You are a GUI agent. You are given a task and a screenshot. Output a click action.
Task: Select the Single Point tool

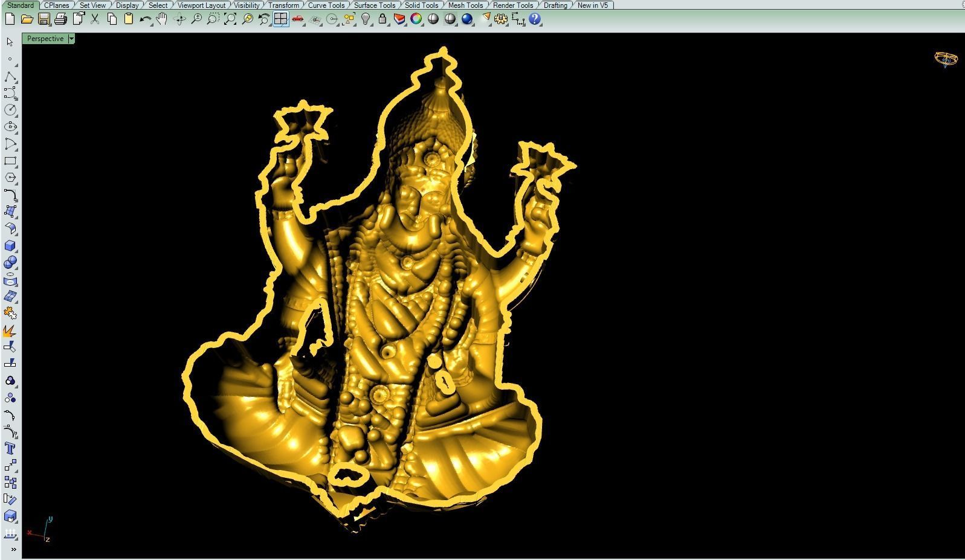[x=10, y=59]
